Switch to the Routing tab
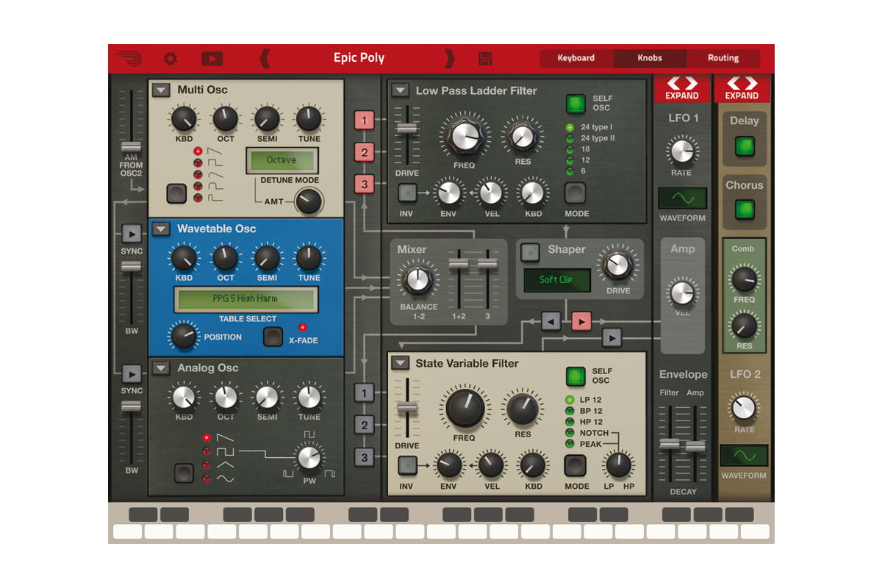Viewport: 882px width, 588px height. [723, 58]
